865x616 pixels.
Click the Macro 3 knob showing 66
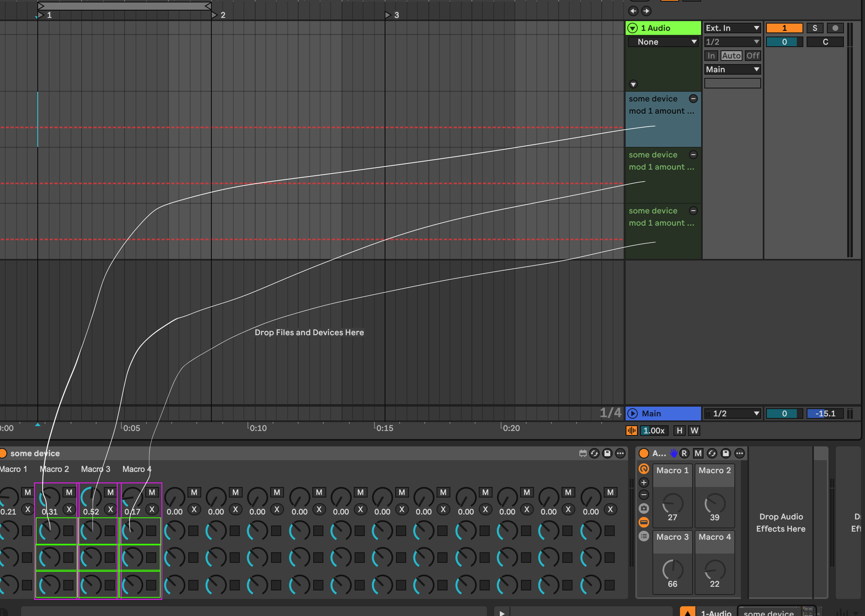pos(672,569)
